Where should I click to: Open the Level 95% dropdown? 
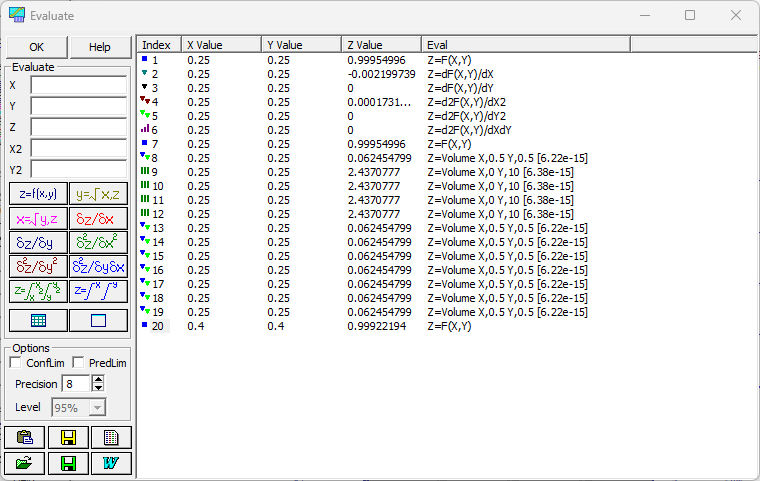(x=97, y=408)
